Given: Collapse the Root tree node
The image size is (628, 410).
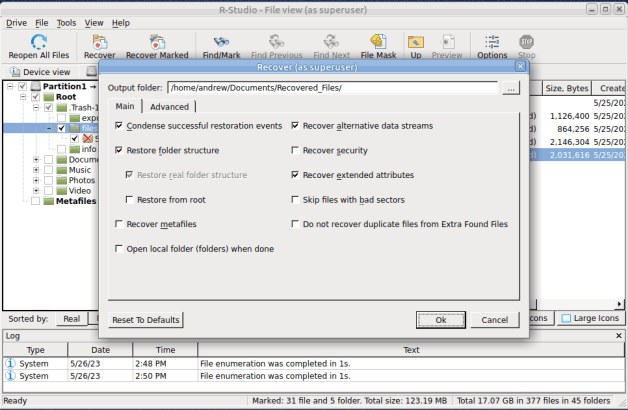Looking at the screenshot, I should click(x=23, y=97).
